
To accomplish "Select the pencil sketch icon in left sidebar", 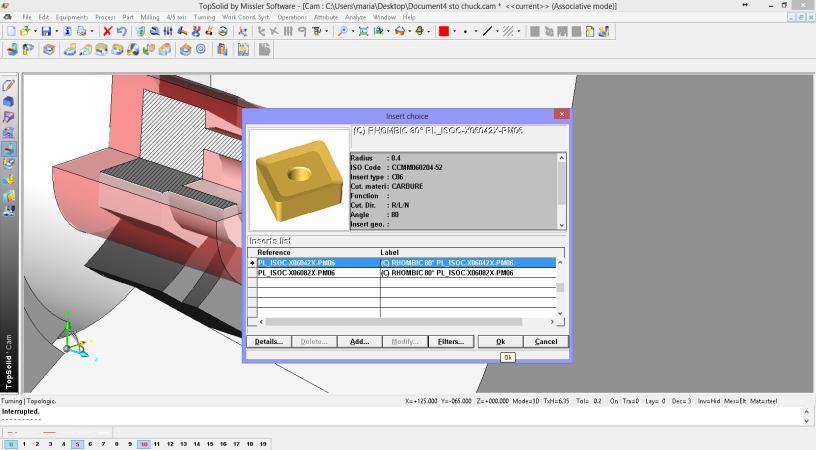I will pos(8,85).
